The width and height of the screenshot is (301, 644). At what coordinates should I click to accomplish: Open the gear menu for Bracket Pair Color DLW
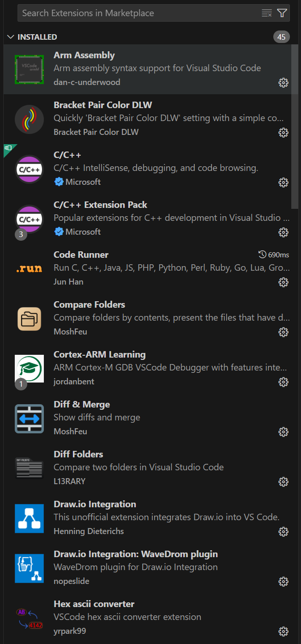tap(283, 133)
